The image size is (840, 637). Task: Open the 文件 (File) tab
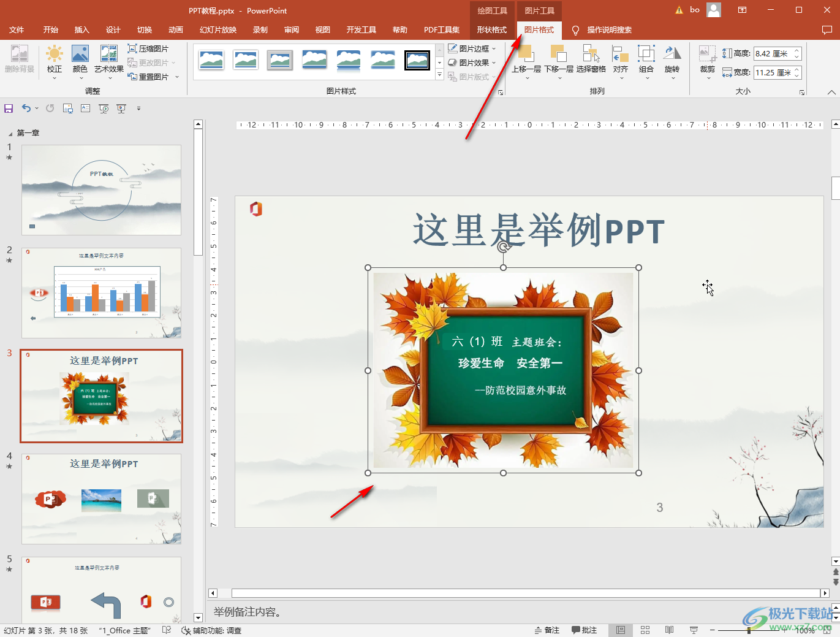coord(17,30)
